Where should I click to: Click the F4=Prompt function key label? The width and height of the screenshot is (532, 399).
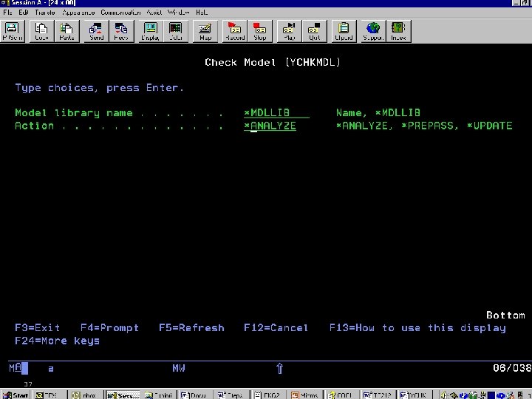click(x=109, y=328)
